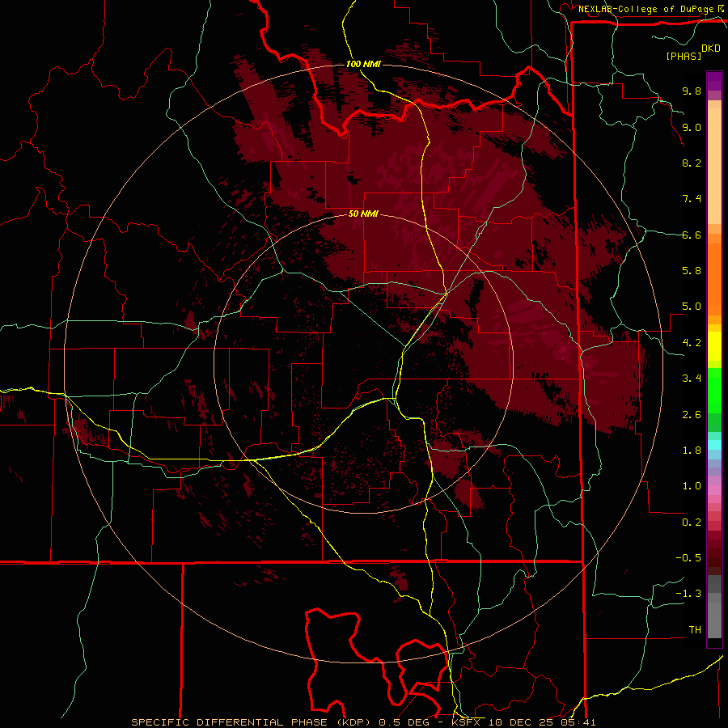Select the -1.3 scale value

click(688, 594)
